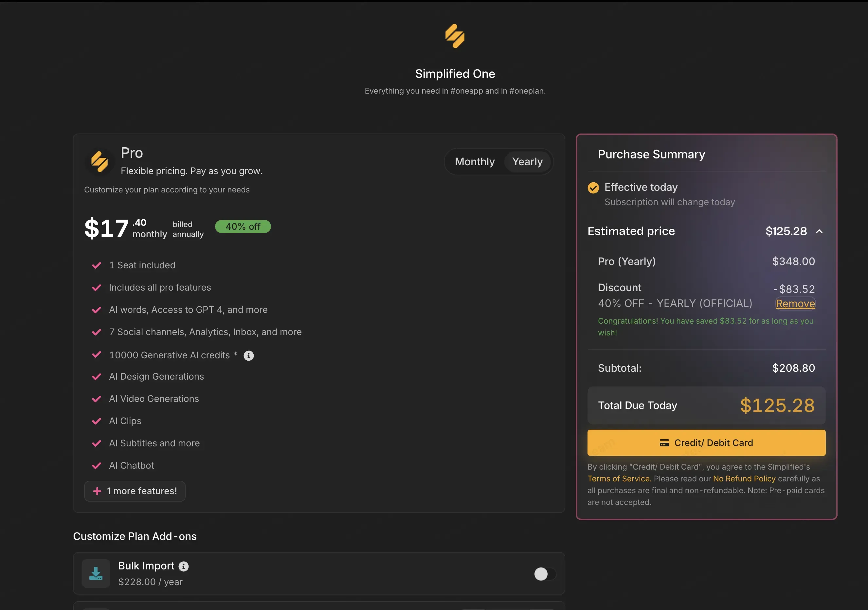Select the Yearly billing tab
The width and height of the screenshot is (868, 610).
pos(527,162)
